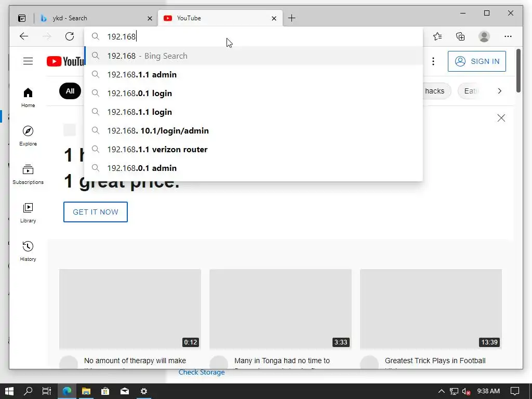Open Settings gear on taskbar

144,391
